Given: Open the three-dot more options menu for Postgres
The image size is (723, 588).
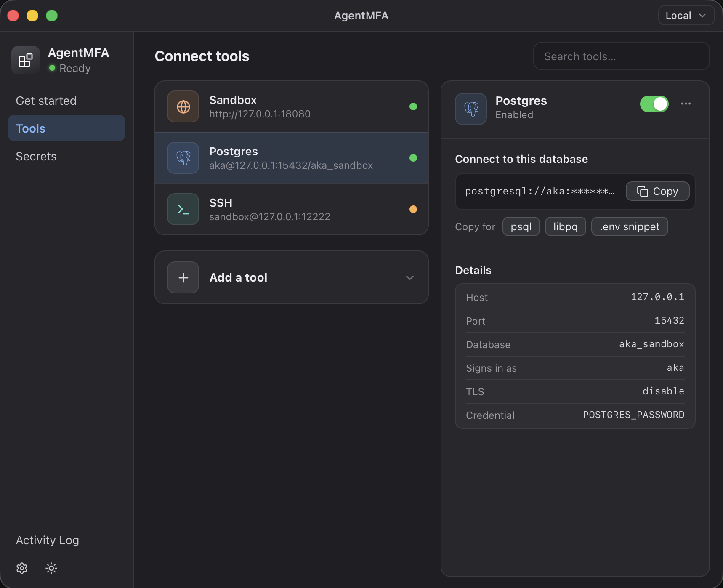Looking at the screenshot, I should (686, 104).
